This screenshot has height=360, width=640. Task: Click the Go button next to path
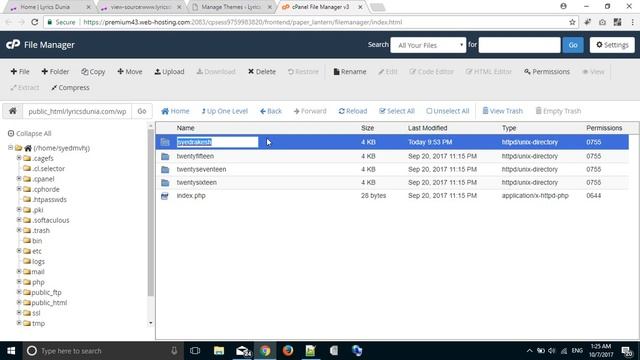coord(142,111)
